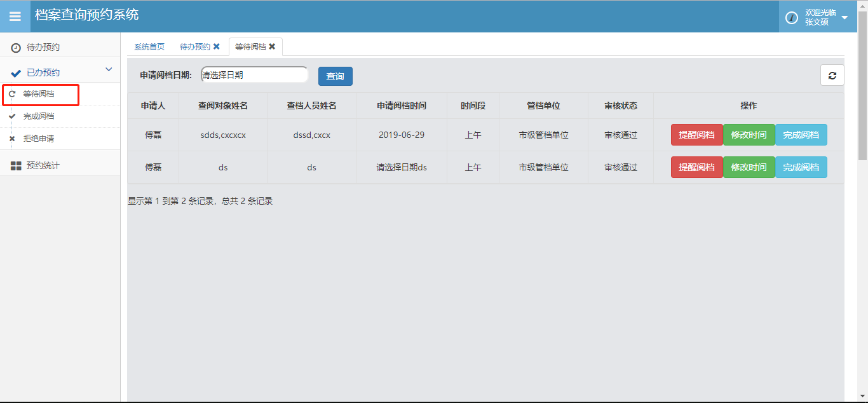Click 完成阅档 button in the first row

point(801,135)
